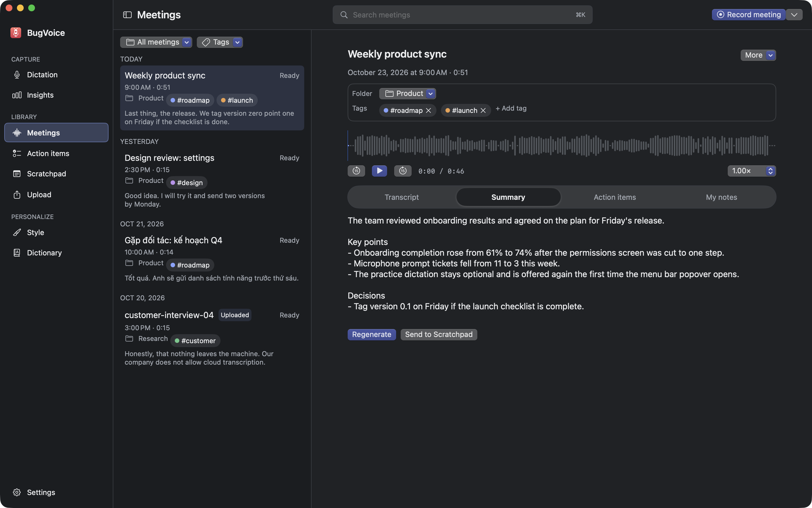Select Meetings in the library sidebar
Viewport: 812px width, 508px height.
56,133
